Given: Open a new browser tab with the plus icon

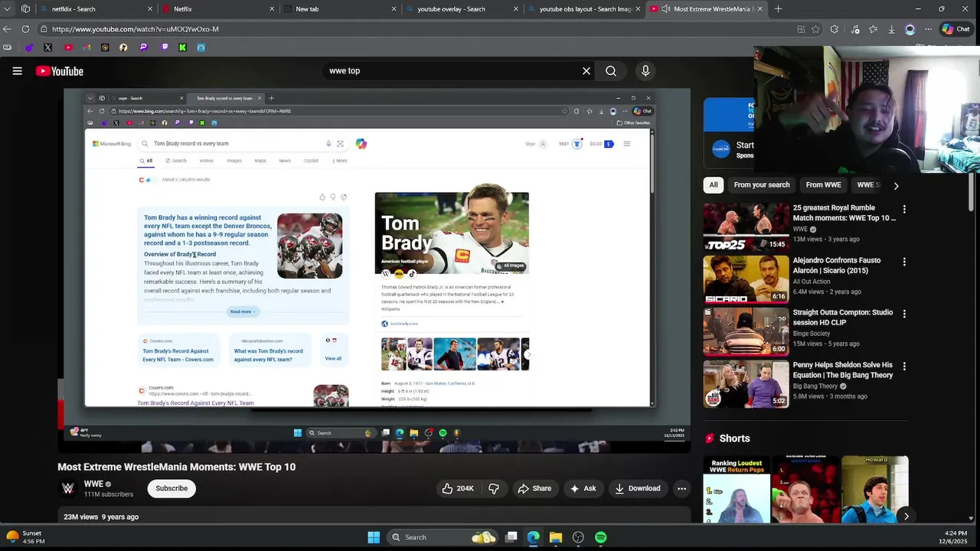Looking at the screenshot, I should [778, 9].
